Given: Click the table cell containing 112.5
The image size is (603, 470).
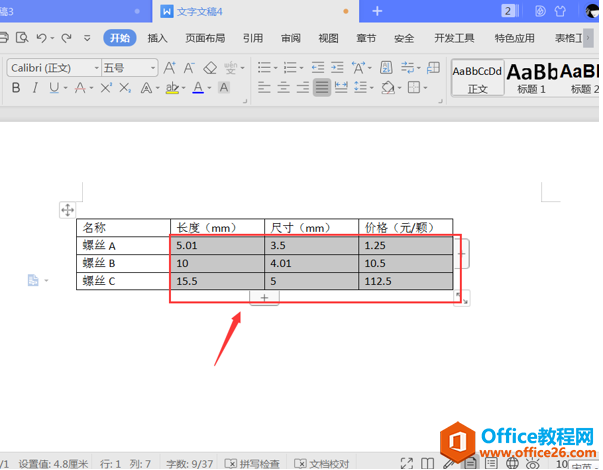Looking at the screenshot, I should (x=405, y=281).
